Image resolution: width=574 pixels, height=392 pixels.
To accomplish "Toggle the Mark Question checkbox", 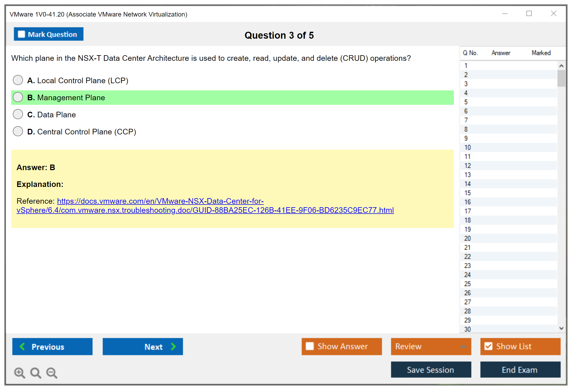I will [21, 34].
